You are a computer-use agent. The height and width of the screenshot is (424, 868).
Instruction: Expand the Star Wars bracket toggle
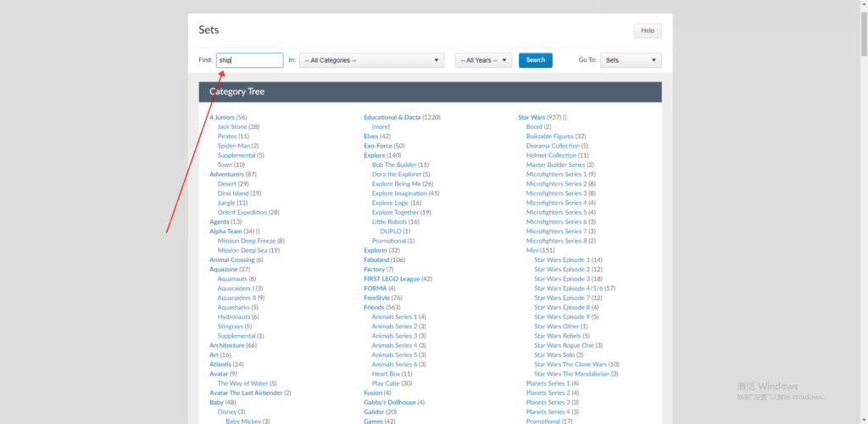(x=565, y=117)
